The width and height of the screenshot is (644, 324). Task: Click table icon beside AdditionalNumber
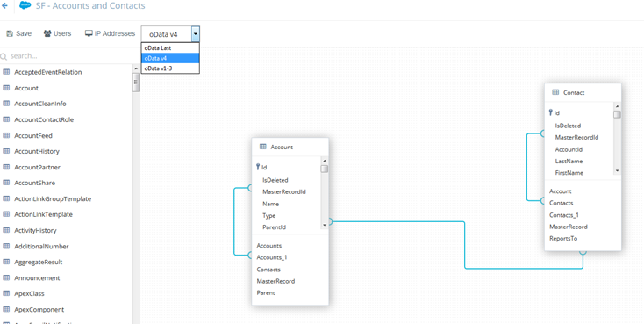6,246
